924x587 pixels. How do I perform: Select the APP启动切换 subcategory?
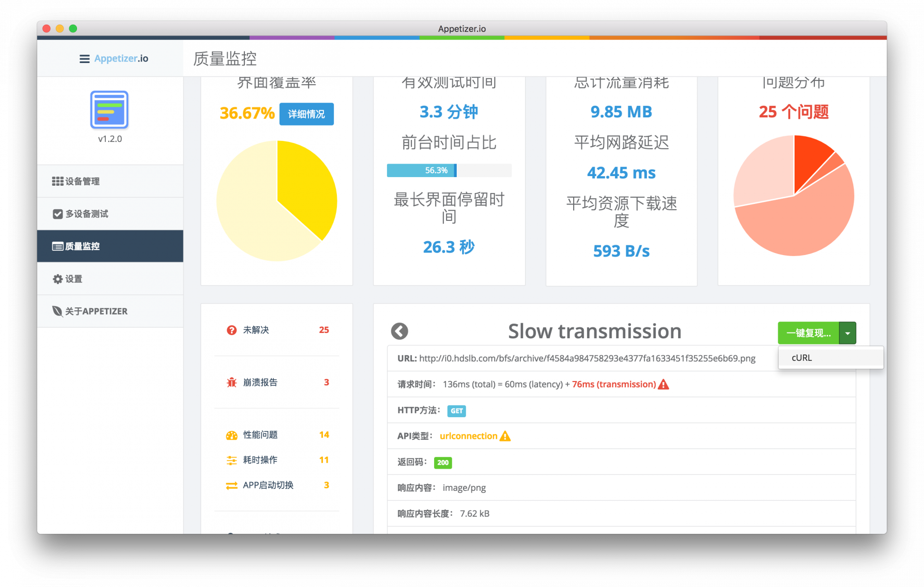[x=277, y=485]
